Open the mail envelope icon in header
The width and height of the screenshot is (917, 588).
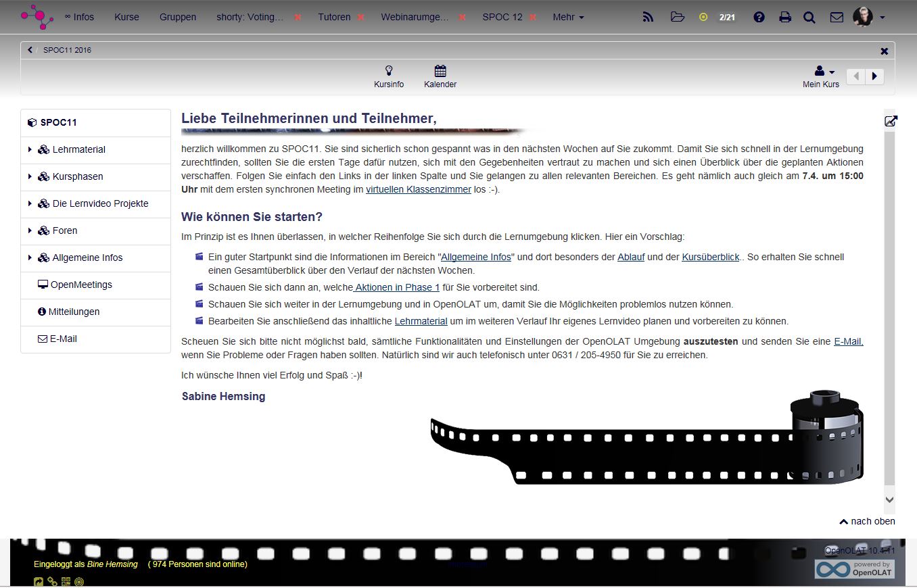coord(837,17)
